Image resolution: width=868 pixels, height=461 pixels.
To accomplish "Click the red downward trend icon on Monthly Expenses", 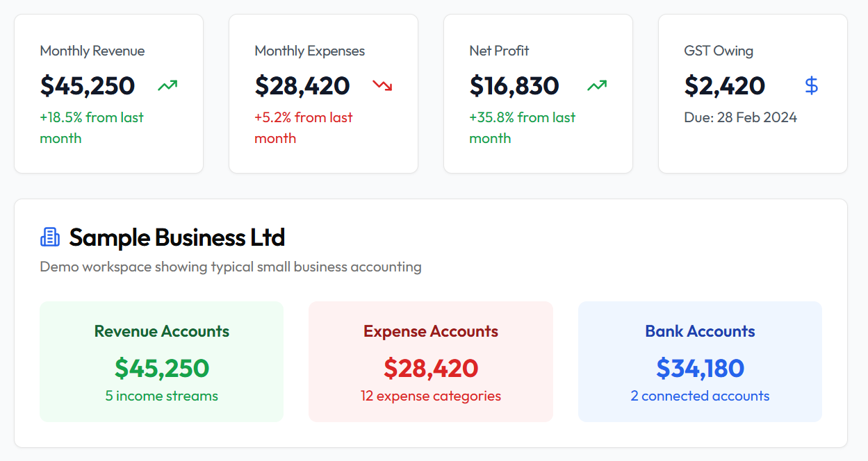I will (x=382, y=85).
